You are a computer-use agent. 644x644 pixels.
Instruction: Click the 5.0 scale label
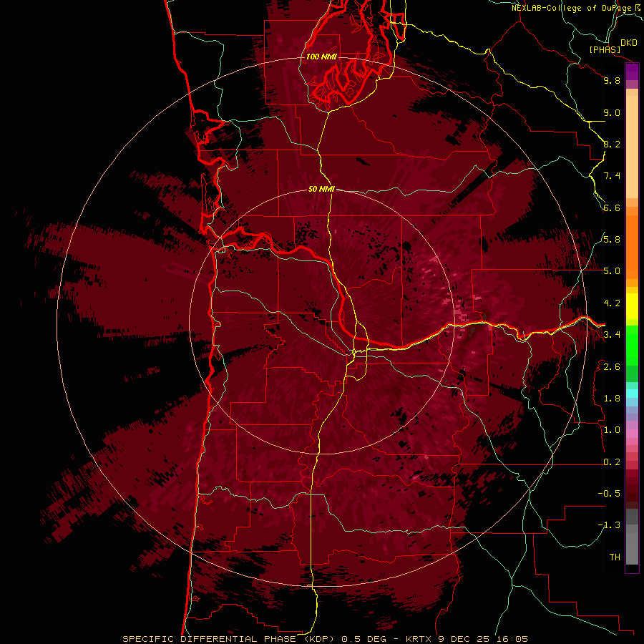[612, 271]
